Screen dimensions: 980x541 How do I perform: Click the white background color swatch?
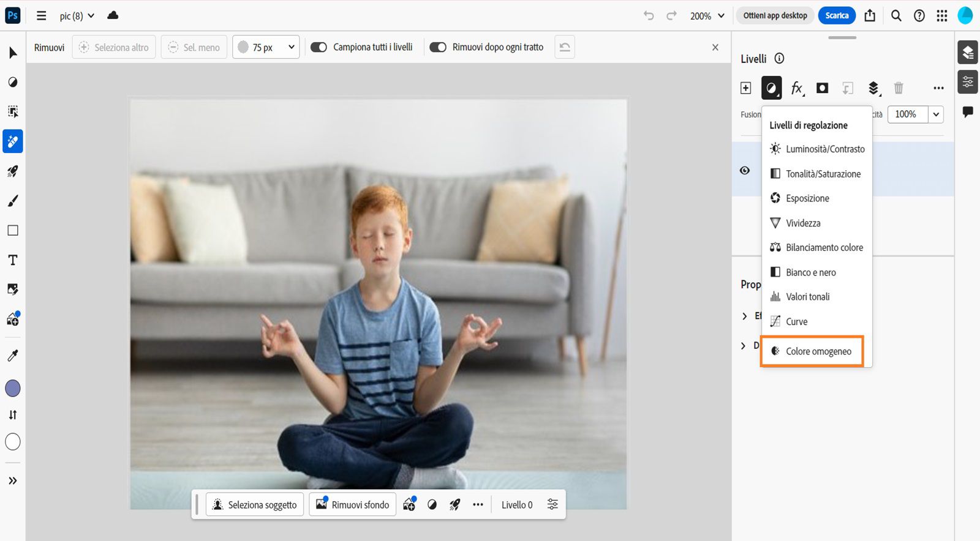pos(13,442)
